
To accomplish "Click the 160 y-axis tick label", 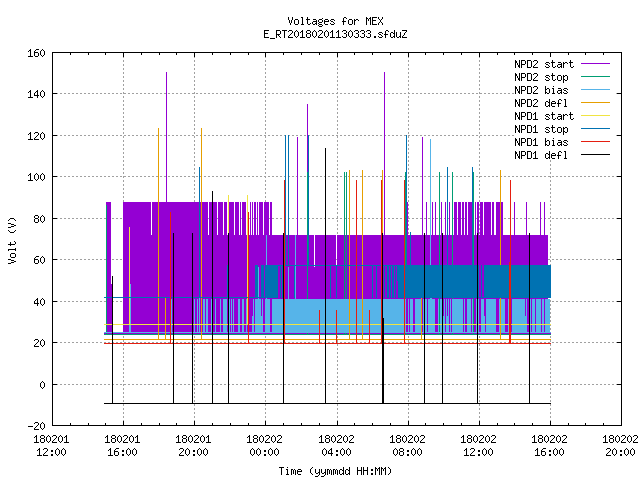I will point(36,53).
